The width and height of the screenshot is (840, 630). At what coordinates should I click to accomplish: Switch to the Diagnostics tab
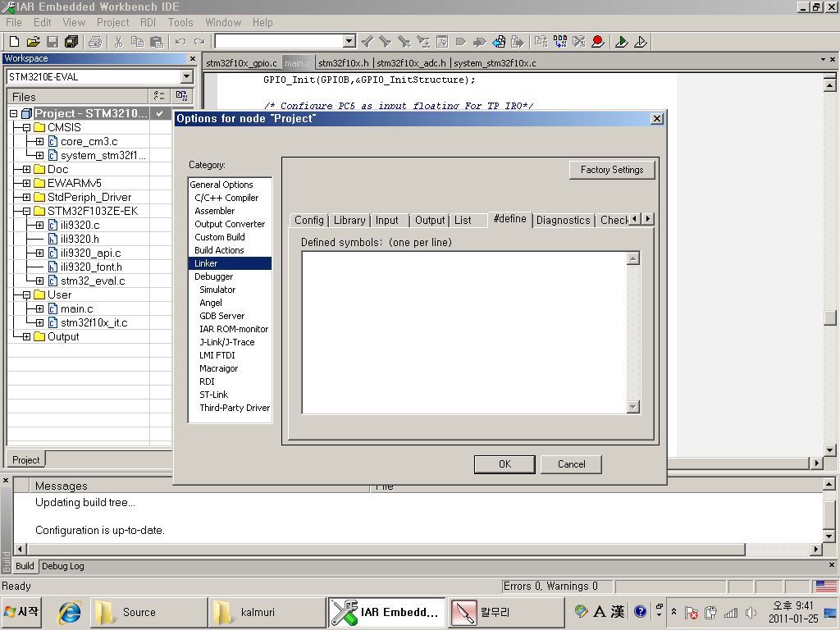pos(563,220)
